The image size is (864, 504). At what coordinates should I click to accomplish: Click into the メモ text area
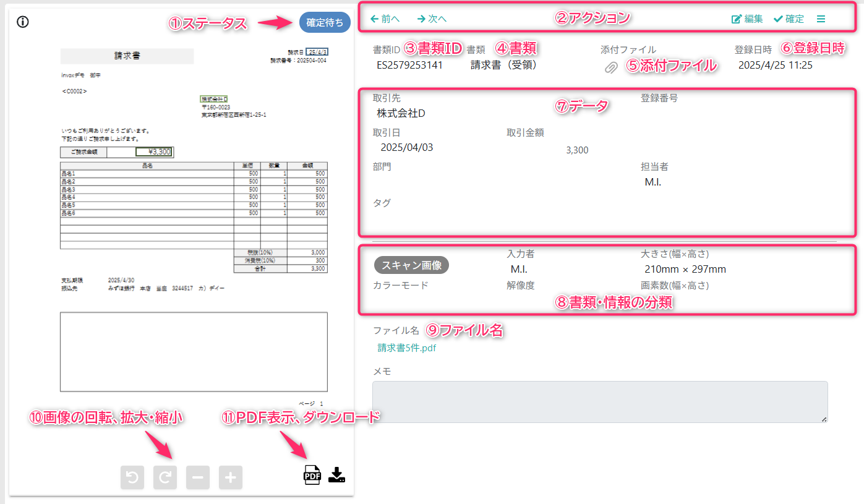tap(600, 402)
